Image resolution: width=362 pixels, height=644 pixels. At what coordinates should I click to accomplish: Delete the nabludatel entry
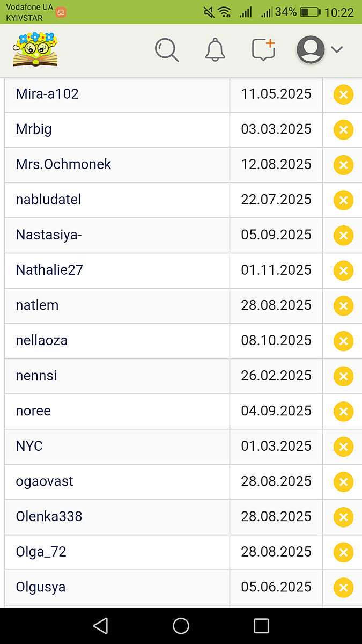point(343,200)
